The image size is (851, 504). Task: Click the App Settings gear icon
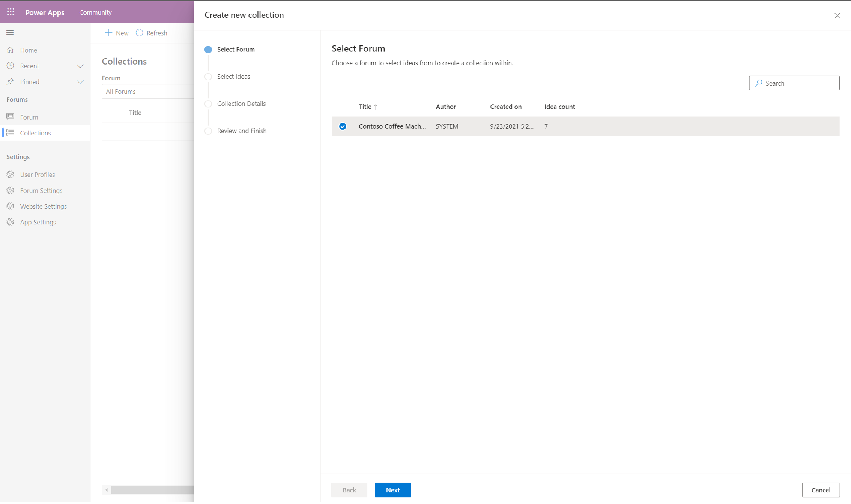pyautogui.click(x=11, y=222)
